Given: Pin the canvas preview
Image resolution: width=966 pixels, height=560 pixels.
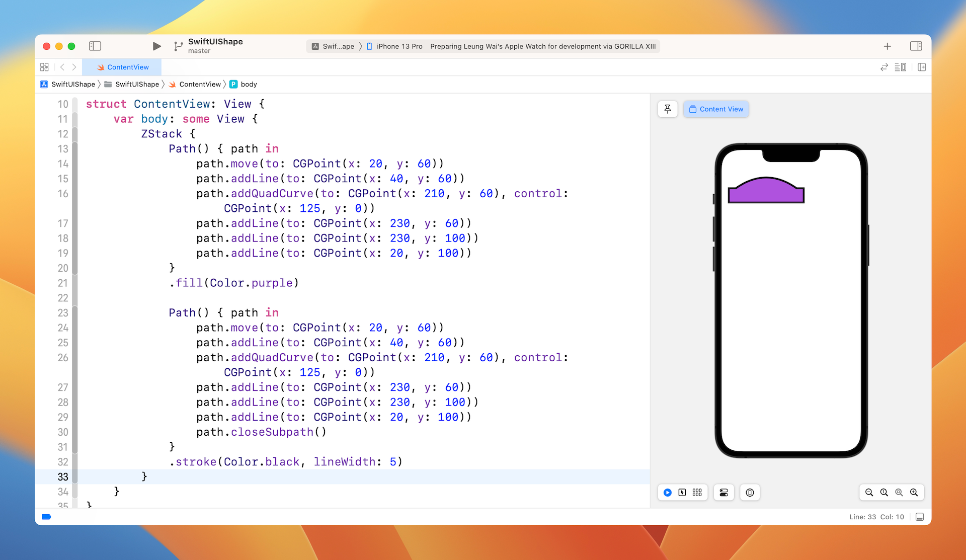Looking at the screenshot, I should click(668, 109).
